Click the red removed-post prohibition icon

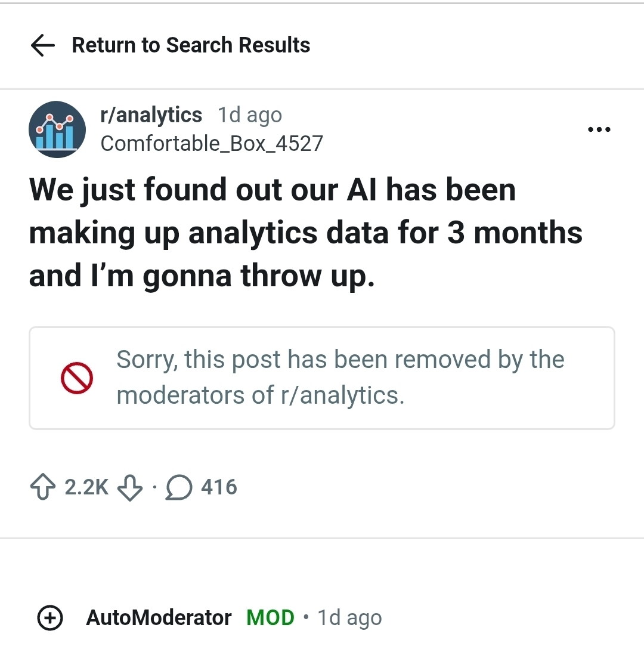76,378
